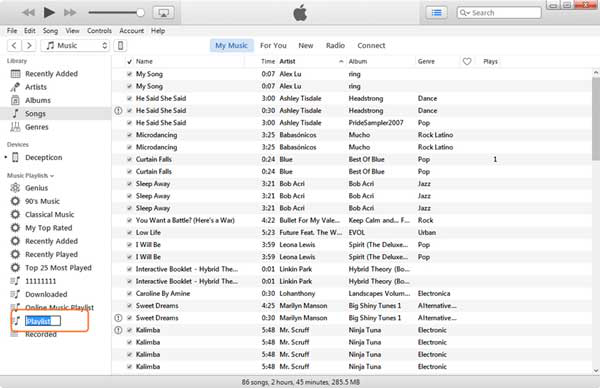This screenshot has height=388, width=600.
Task: Go back with the left arrow button
Action: pos(14,46)
